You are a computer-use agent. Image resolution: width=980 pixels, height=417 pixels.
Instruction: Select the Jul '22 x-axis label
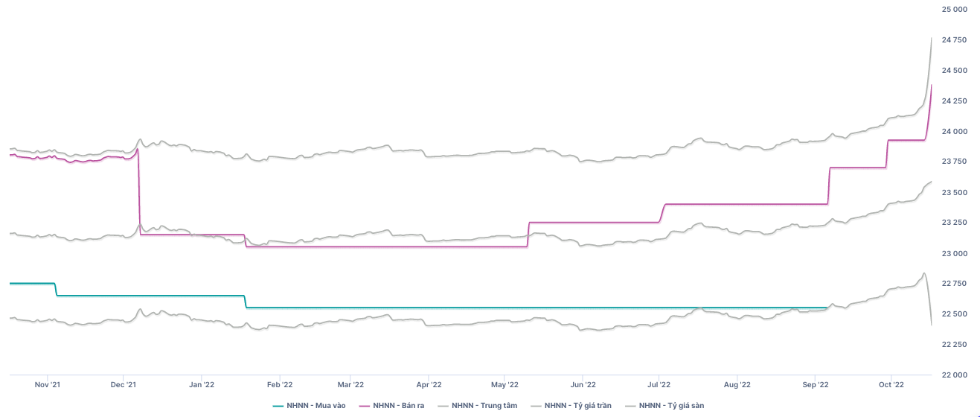659,385
